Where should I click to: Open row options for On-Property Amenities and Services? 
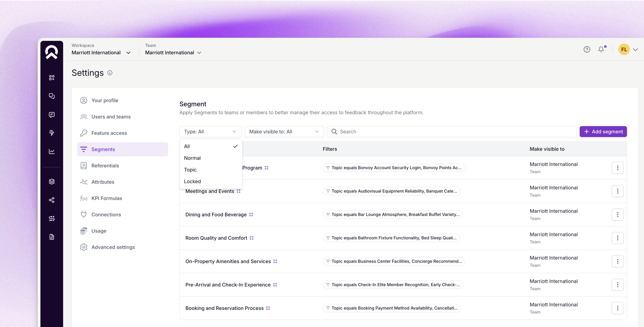click(x=618, y=261)
